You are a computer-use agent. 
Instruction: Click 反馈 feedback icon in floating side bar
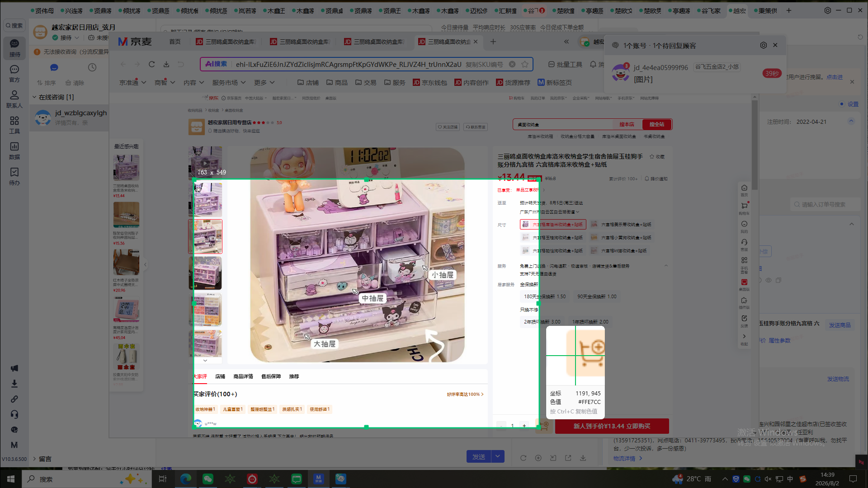pos(744,321)
